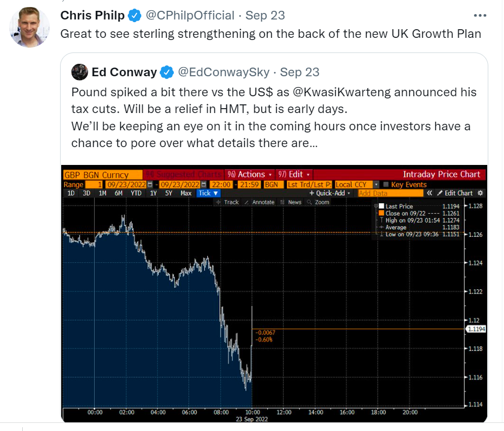Open the tweet's three-dot more menu
Image resolution: width=504 pixels, height=431 pixels.
click(480, 16)
